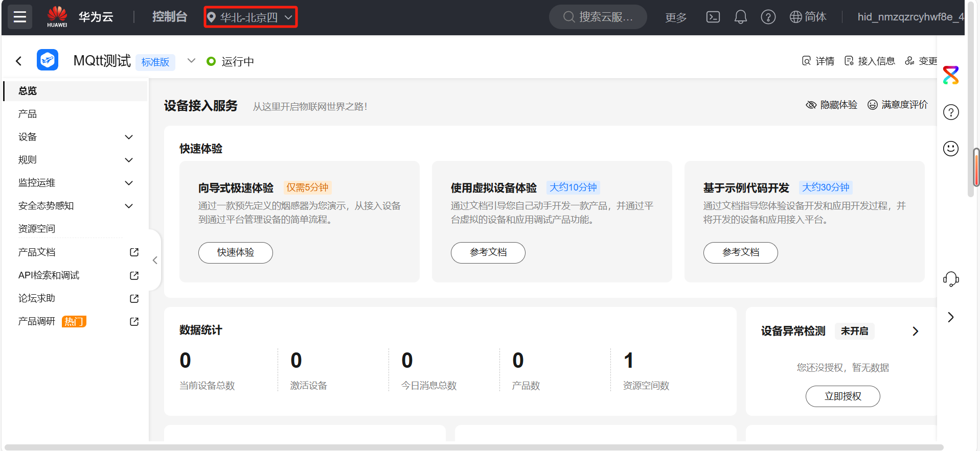This screenshot has width=980, height=451.
Task: Collapse the left sidebar panel
Action: point(155,260)
